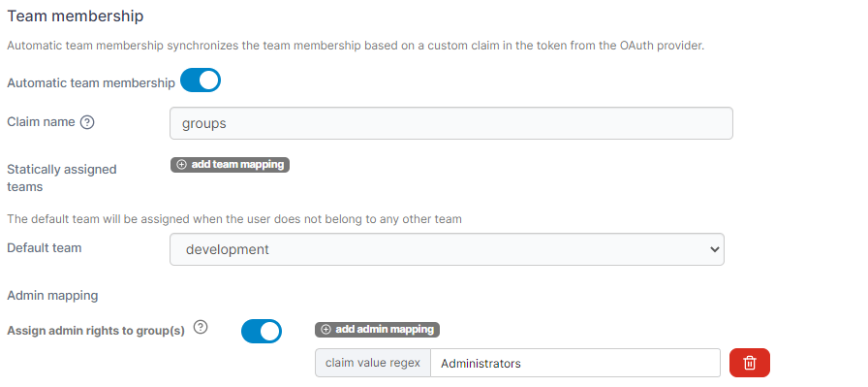Click the Assign admin rights to group(s) label
Image resolution: width=868 pixels, height=387 pixels.
[x=96, y=331]
